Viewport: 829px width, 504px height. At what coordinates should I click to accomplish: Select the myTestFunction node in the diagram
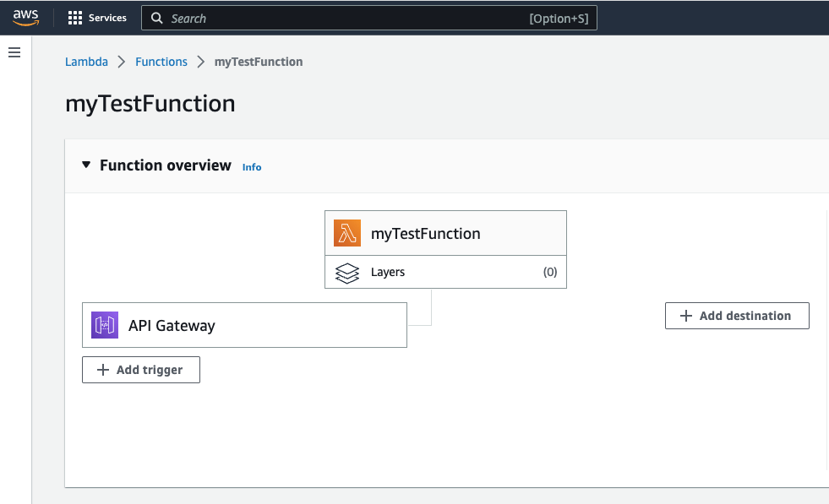point(445,232)
